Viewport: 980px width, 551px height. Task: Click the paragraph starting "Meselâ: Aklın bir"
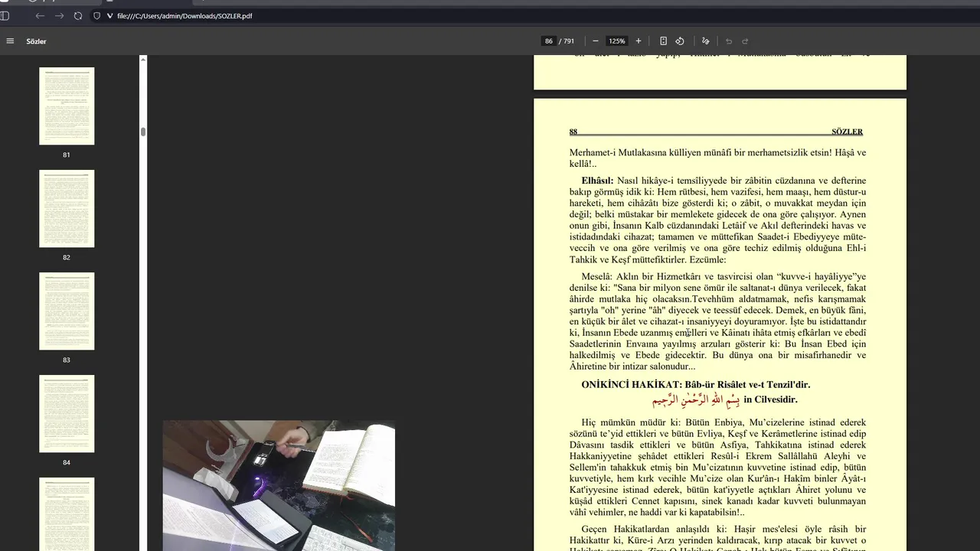coord(717,321)
